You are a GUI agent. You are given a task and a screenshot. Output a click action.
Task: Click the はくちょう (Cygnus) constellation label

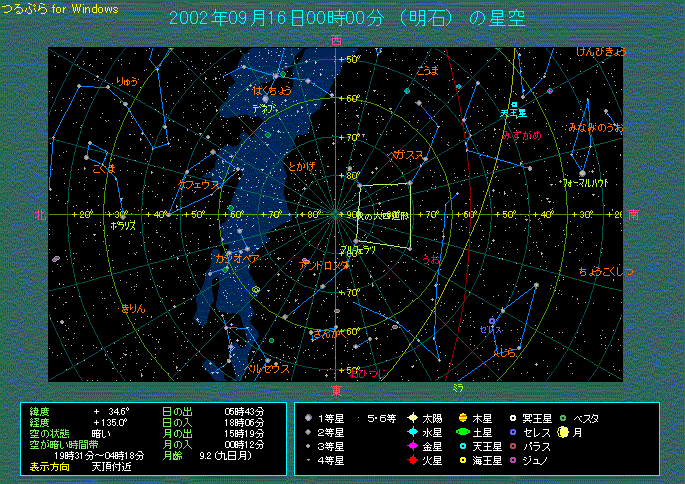[271, 90]
